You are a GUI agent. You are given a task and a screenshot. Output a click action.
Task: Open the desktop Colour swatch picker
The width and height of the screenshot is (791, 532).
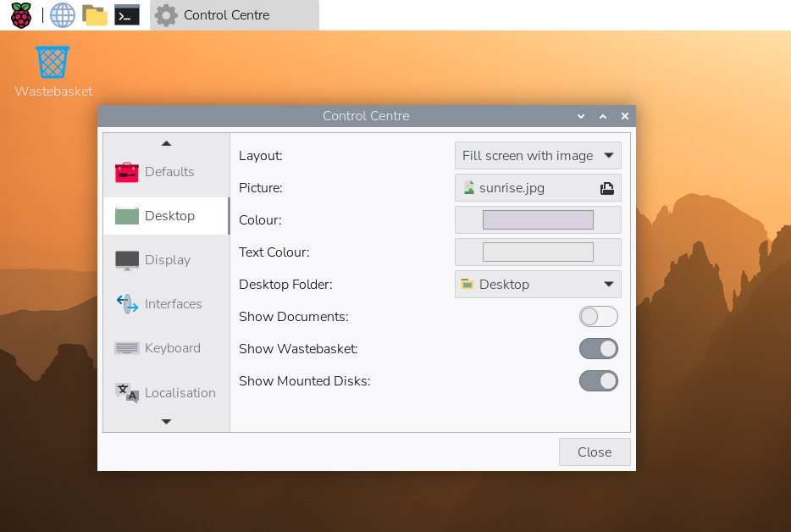point(537,219)
